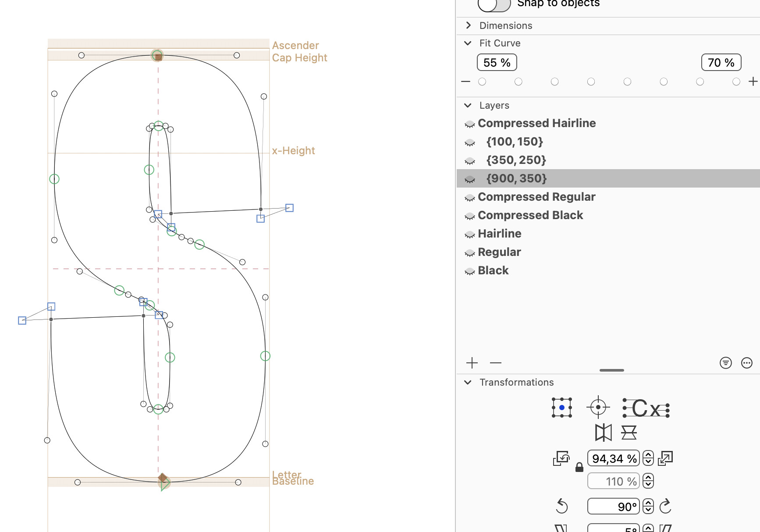This screenshot has width=760, height=532.
Task: Flip the selection vertically
Action: coord(629,433)
